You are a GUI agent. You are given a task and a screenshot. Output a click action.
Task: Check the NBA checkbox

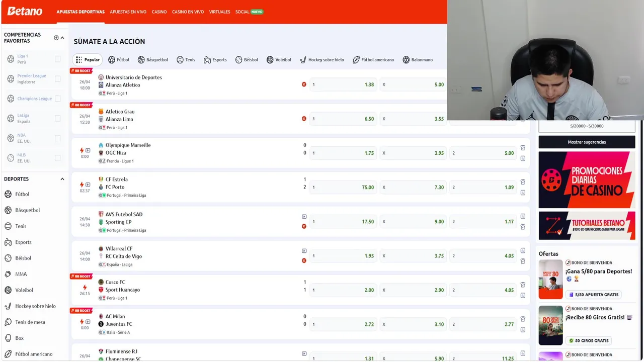(57, 138)
